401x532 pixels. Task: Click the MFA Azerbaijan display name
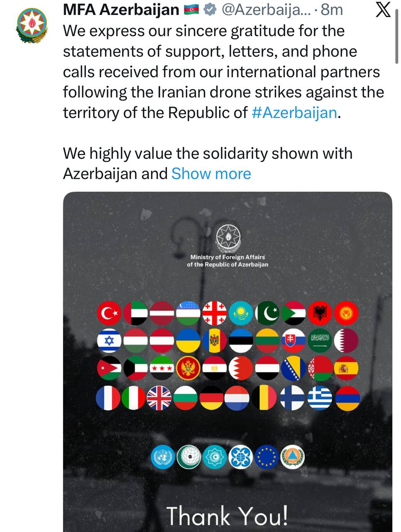[x=121, y=9]
